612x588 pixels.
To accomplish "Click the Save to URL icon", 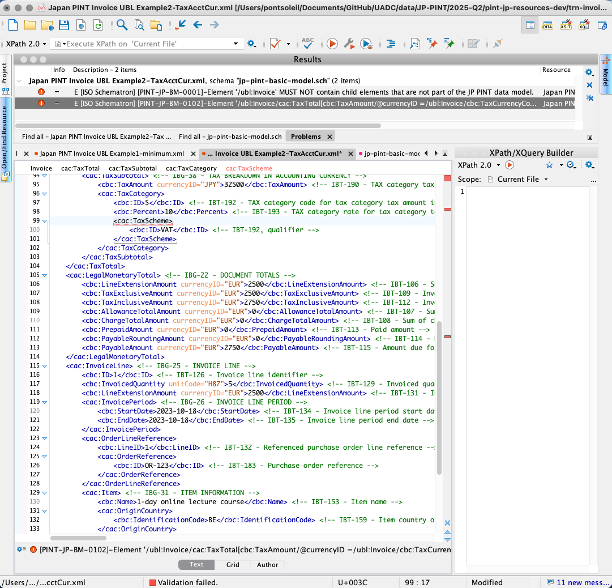I will [81, 25].
